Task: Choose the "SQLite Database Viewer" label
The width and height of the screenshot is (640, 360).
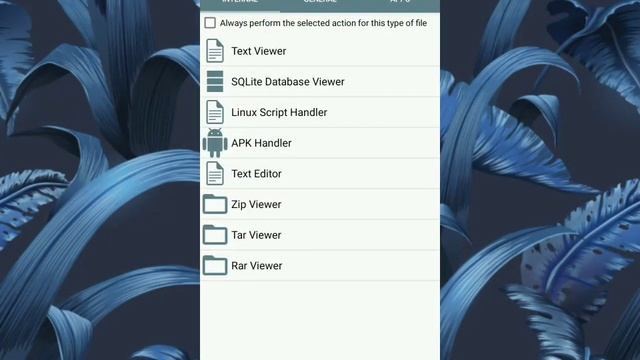Action: (x=288, y=82)
